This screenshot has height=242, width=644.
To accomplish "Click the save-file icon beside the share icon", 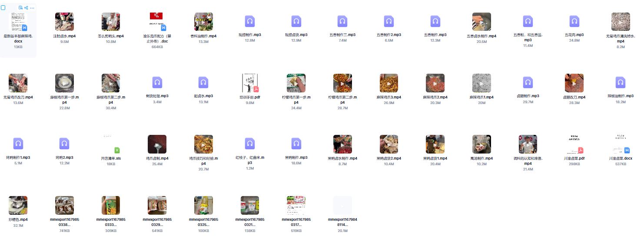I will point(20,8).
